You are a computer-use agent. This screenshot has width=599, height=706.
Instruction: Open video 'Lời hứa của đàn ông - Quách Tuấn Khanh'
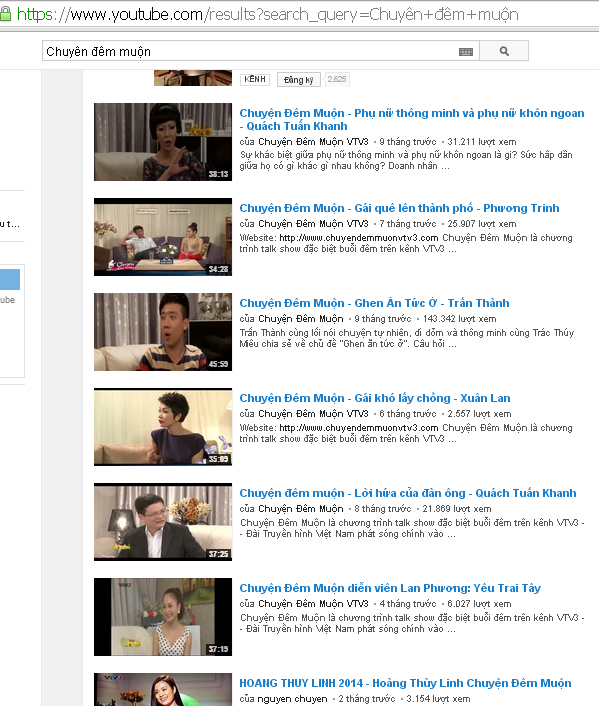click(408, 493)
